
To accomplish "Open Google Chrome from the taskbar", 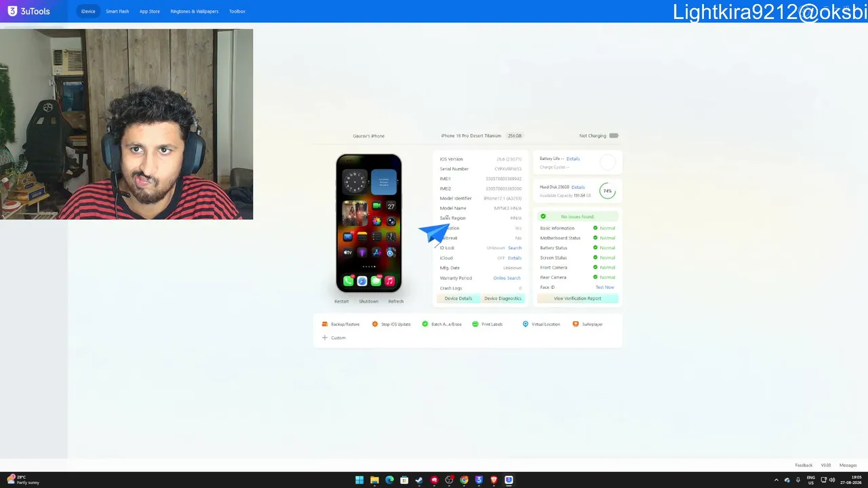I will (464, 480).
